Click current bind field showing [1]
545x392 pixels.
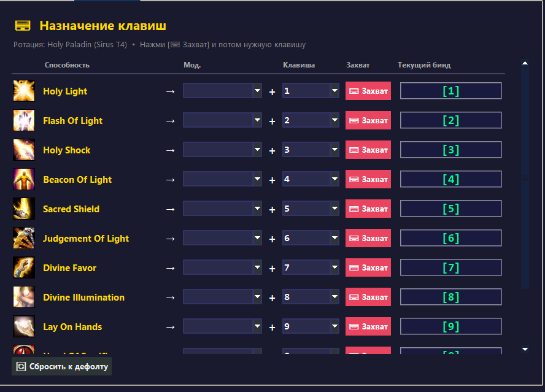pyautogui.click(x=451, y=91)
